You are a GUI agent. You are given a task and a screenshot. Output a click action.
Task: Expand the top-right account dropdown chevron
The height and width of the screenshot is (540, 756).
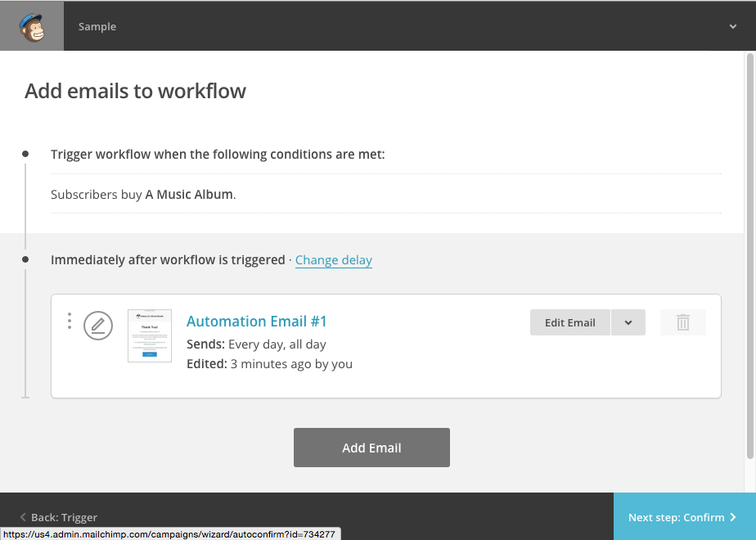point(732,26)
